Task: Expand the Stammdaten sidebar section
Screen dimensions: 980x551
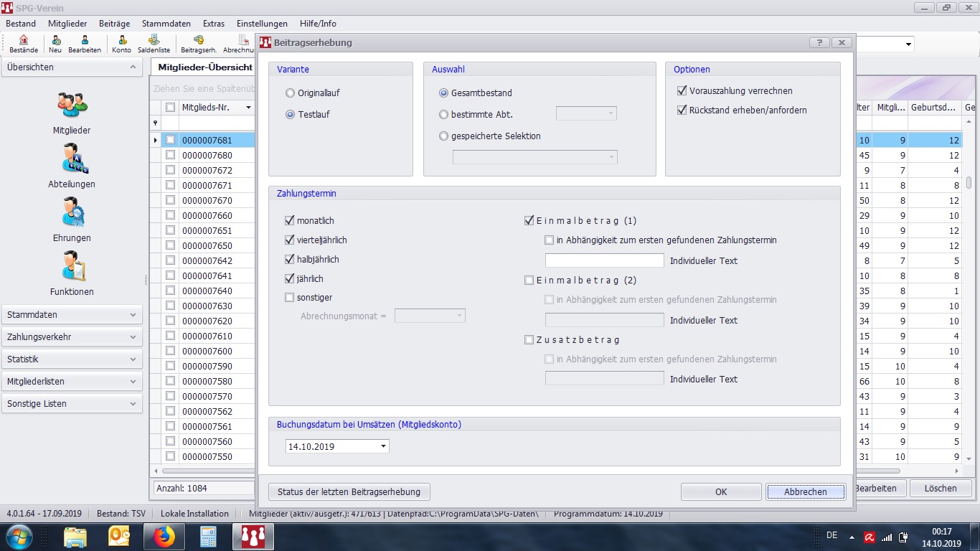Action: (72, 315)
